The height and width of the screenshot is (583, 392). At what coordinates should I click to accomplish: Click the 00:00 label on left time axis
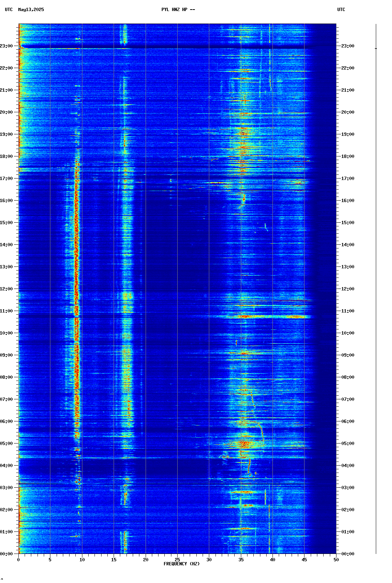[6, 554]
